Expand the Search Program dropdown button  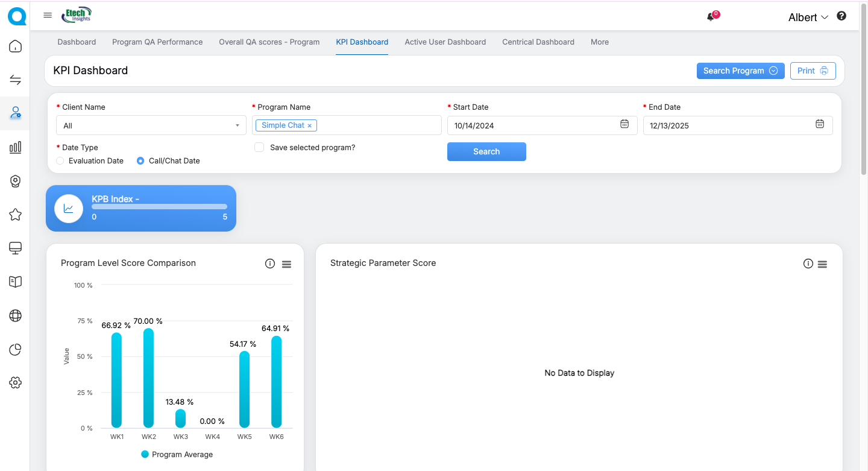pyautogui.click(x=740, y=71)
